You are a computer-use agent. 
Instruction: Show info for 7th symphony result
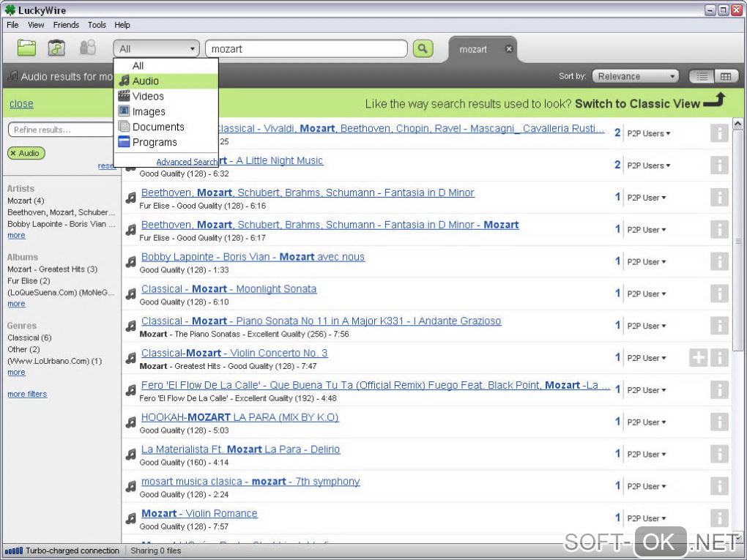(719, 486)
